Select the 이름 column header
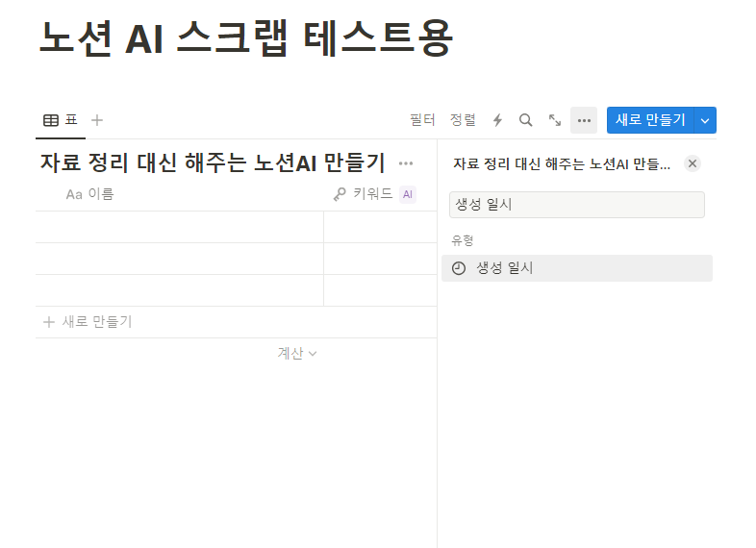This screenshot has height=548, width=756. [89, 194]
